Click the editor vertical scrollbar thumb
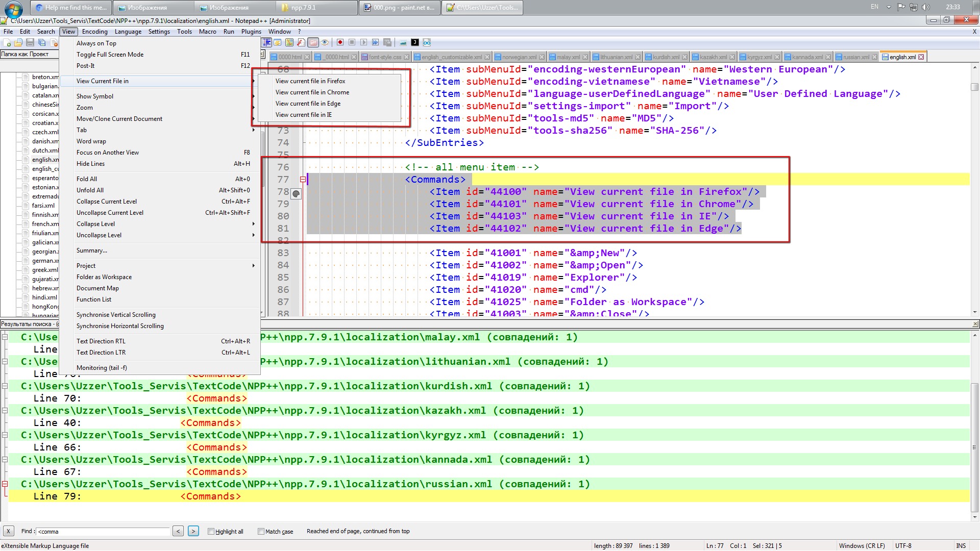 (x=974, y=87)
